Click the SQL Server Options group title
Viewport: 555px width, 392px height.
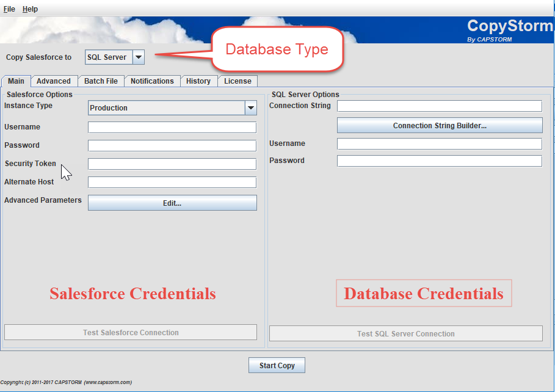coord(305,95)
